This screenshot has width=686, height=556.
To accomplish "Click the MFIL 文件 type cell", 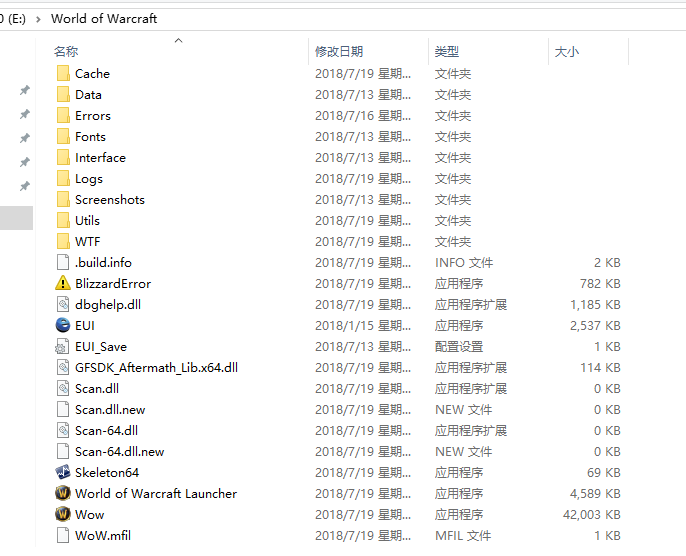I will pos(463,535).
